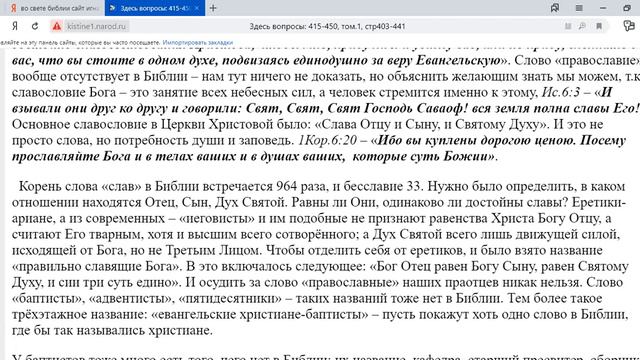Reload the current page
Viewport: 640px width, 360px height.
(35, 26)
